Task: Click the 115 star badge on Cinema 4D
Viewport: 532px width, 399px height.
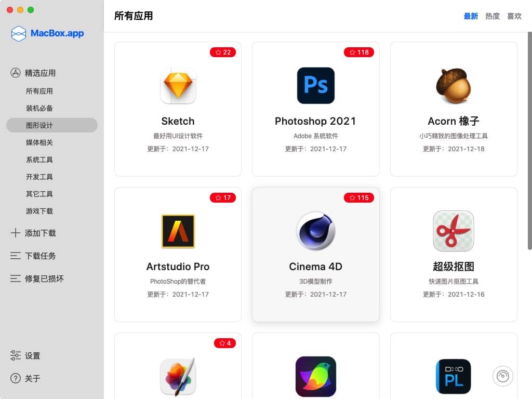Action: click(359, 198)
